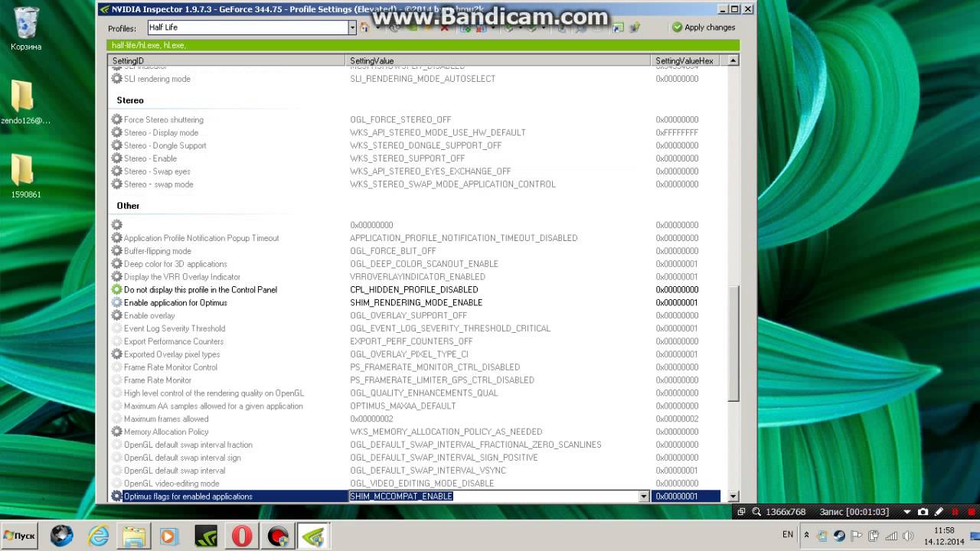
Task: Click network signal tray icon
Action: coord(890,535)
